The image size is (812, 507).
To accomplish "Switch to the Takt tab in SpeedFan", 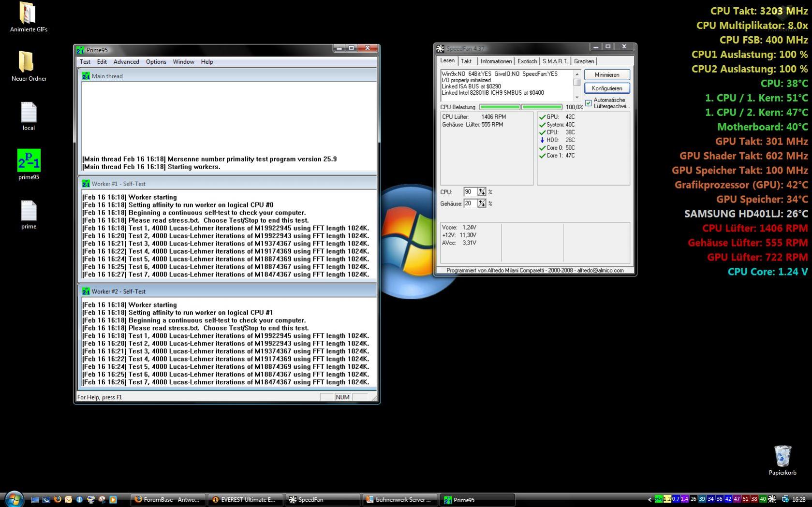I will pos(466,61).
